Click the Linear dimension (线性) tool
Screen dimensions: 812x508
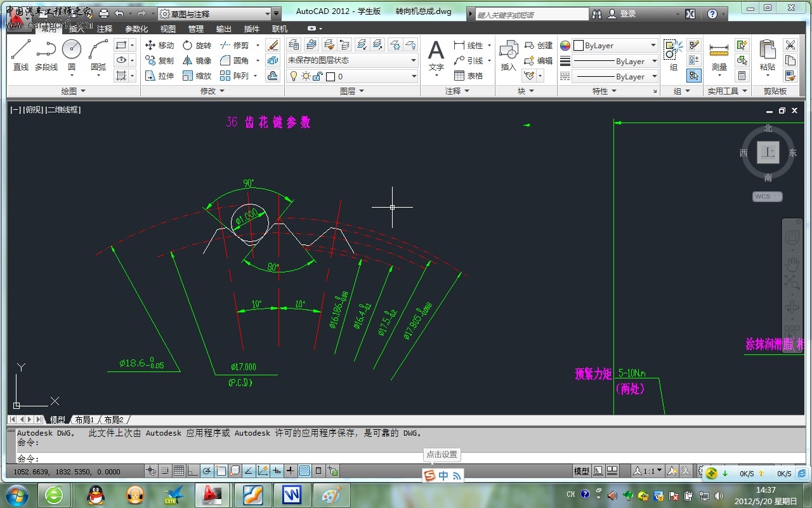(468, 45)
